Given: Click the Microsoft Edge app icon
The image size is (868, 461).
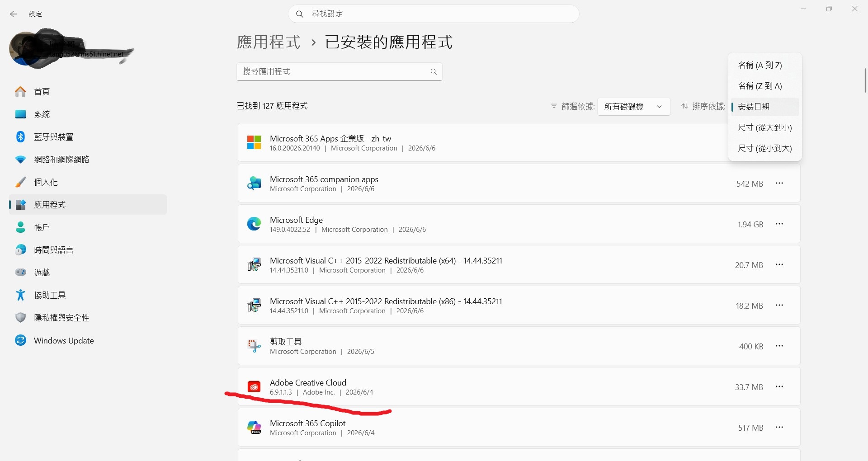Looking at the screenshot, I should click(254, 224).
